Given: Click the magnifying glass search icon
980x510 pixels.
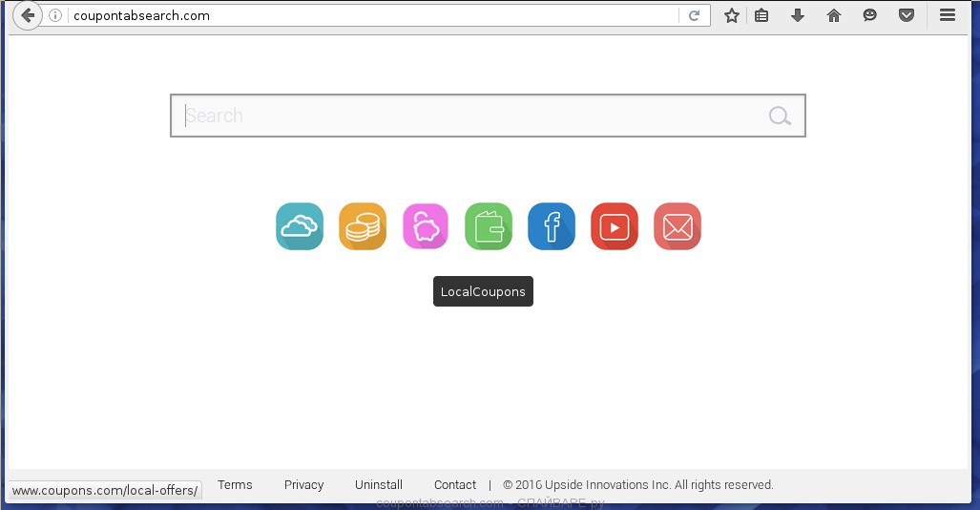Looking at the screenshot, I should coord(780,117).
